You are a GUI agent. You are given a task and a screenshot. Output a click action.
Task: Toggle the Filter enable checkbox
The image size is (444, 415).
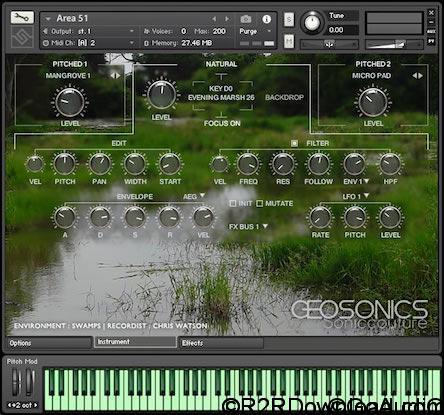pos(294,143)
